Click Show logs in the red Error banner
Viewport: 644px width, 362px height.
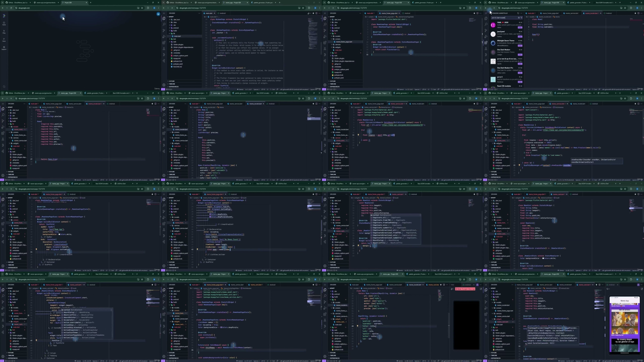click(x=472, y=289)
